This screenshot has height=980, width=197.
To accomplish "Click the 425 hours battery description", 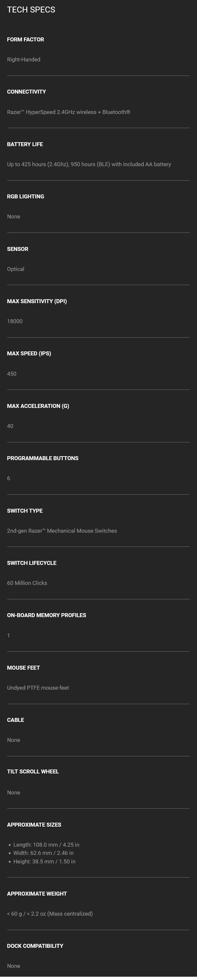I will click(89, 164).
